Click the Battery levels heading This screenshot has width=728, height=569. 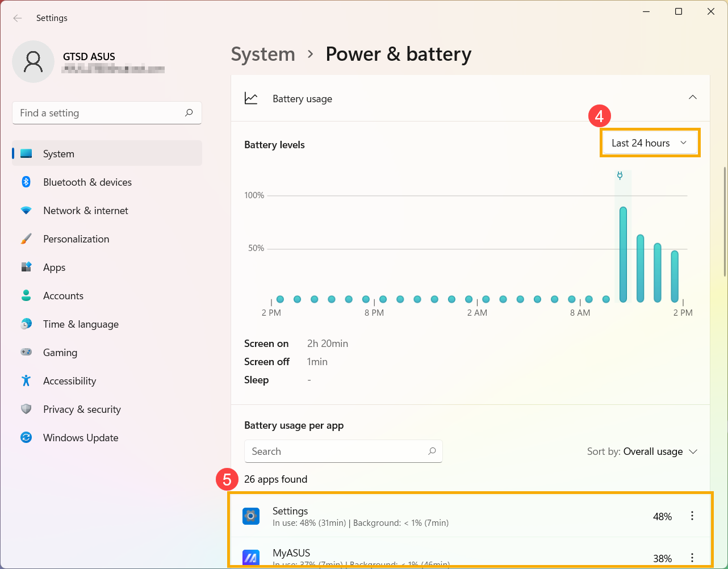pyautogui.click(x=274, y=145)
